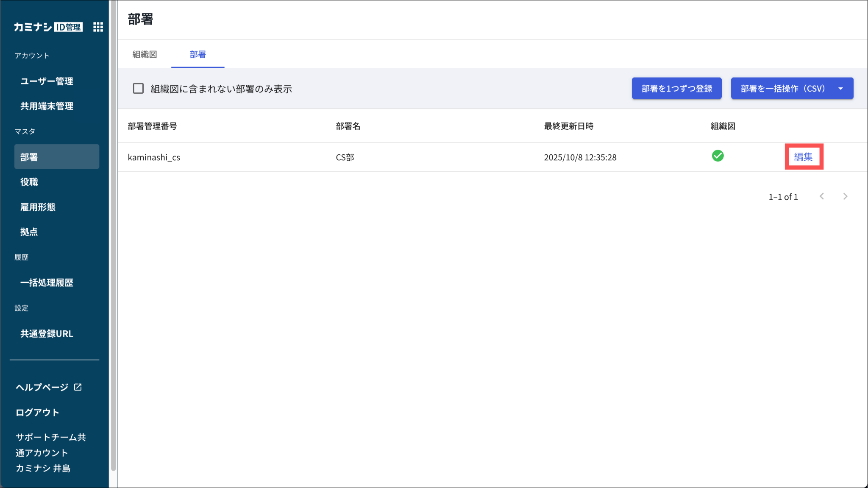Click the green check icon in 組織図 column

718,156
